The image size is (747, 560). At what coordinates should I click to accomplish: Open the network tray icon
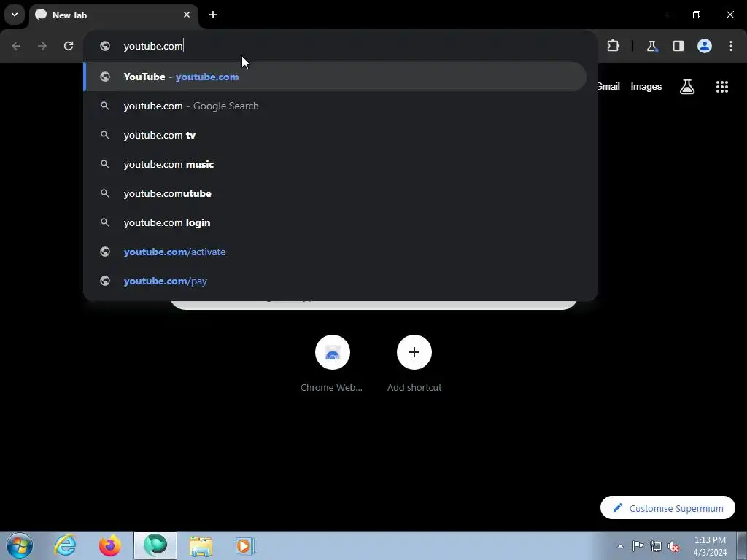pos(656,546)
